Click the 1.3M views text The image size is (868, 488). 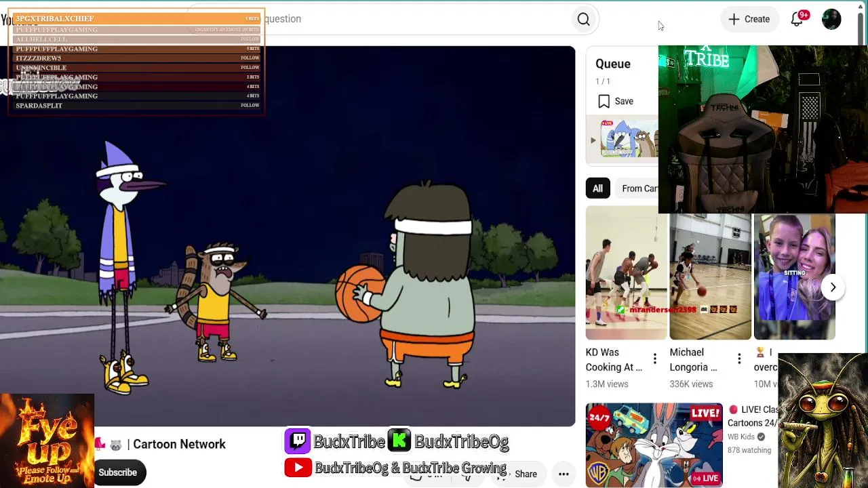pyautogui.click(x=607, y=384)
